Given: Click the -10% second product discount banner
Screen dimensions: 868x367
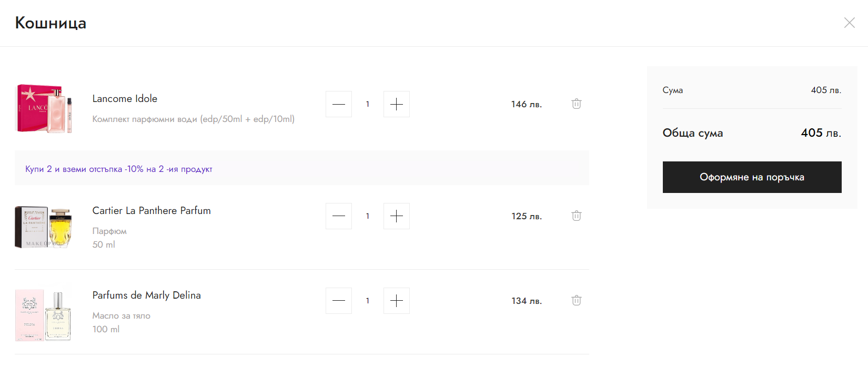Looking at the screenshot, I should tap(119, 169).
